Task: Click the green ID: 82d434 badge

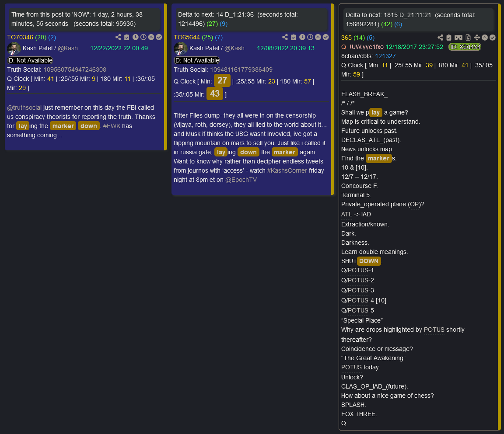Action: coord(465,47)
